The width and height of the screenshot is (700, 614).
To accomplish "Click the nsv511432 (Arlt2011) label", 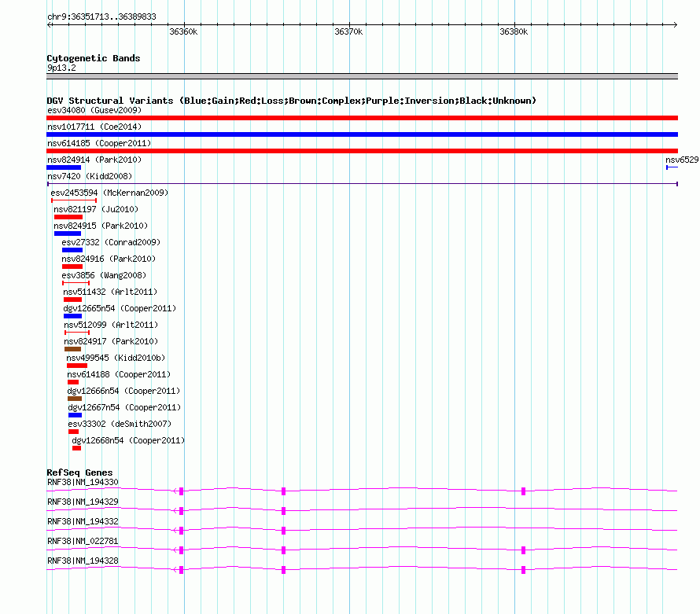I will coord(110,292).
